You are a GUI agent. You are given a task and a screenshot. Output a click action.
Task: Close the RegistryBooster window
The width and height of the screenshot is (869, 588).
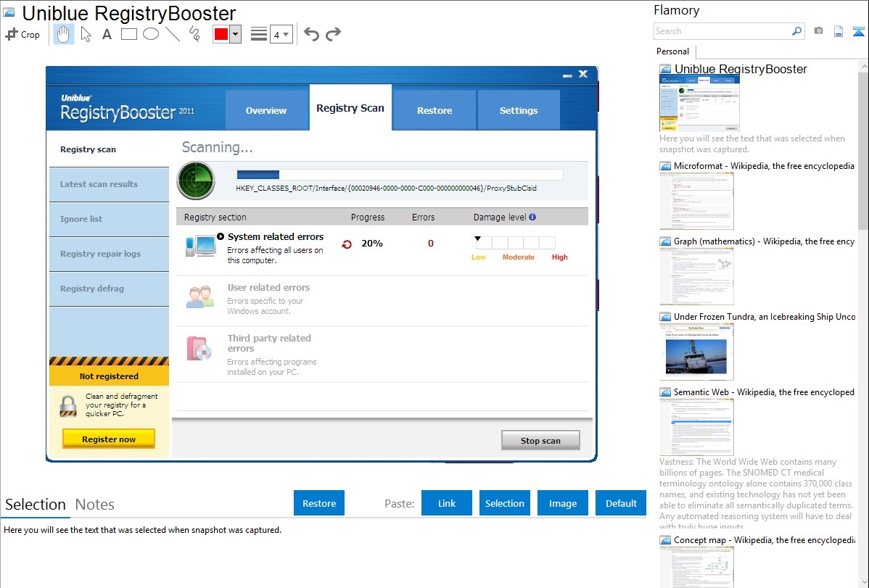[x=583, y=74]
